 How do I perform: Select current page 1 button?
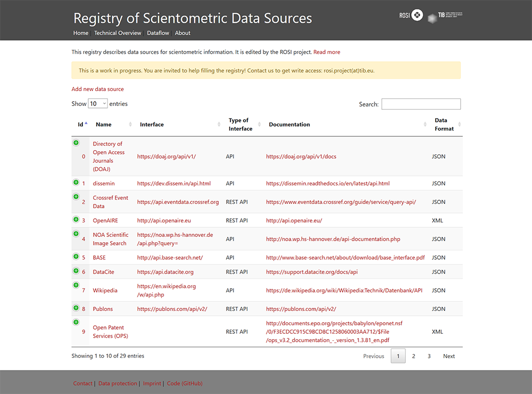pyautogui.click(x=398, y=356)
